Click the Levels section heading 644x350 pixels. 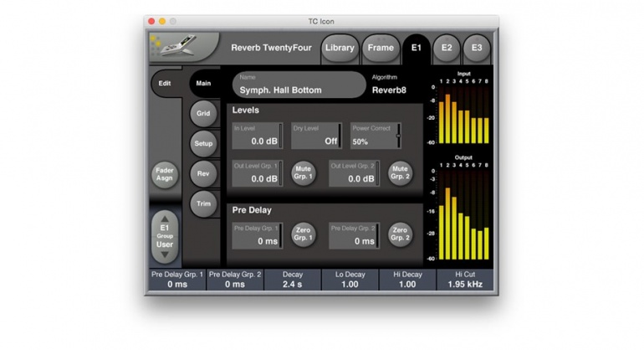246,111
